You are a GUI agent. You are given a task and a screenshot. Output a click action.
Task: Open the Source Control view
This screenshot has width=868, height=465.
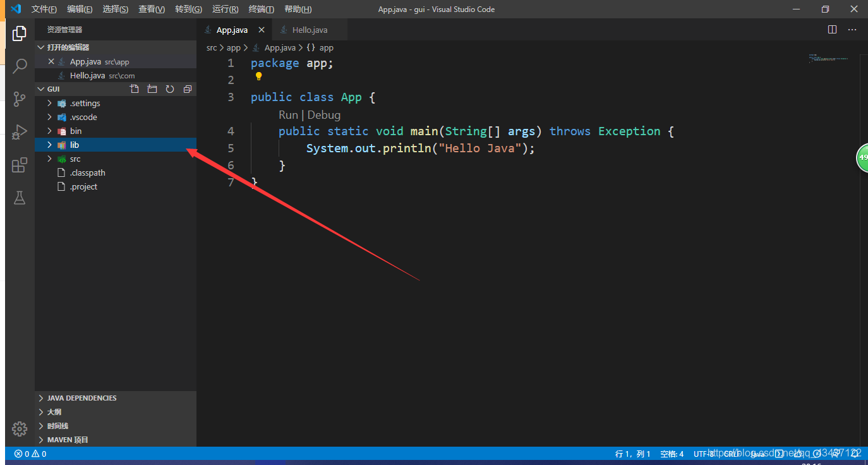20,99
